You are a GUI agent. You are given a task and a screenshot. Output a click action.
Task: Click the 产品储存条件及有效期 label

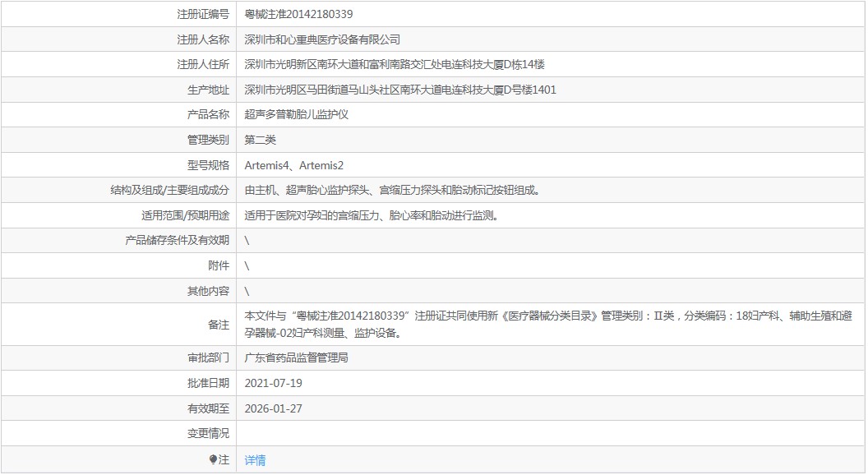[178, 240]
